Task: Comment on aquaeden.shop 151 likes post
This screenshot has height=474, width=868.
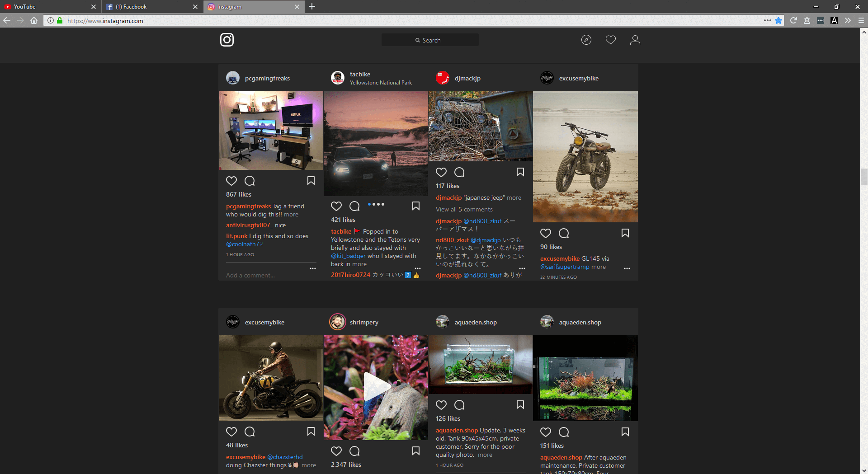Action: 564,432
